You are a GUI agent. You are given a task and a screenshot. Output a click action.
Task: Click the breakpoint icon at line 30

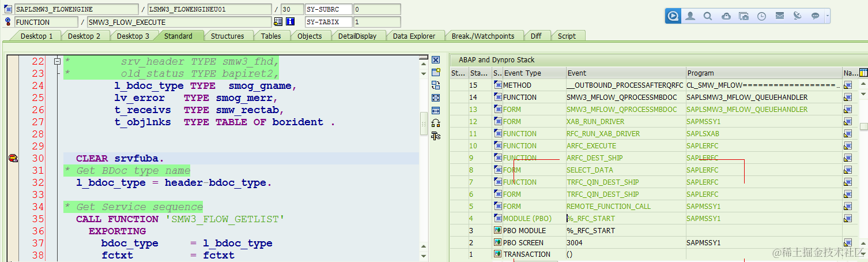pos(13,158)
